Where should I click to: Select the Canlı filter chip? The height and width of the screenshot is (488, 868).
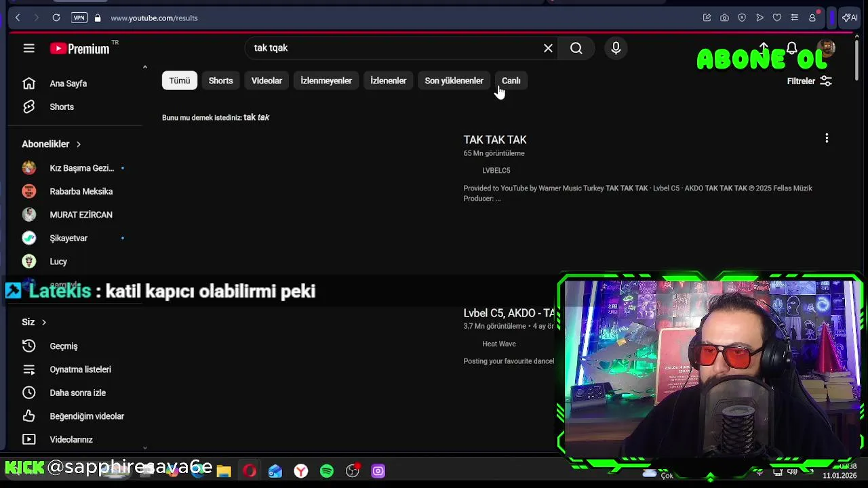[x=511, y=81]
